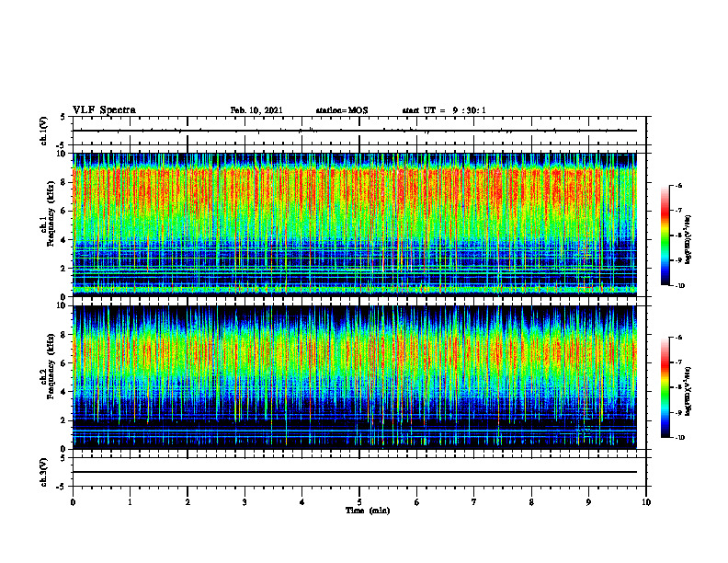Click inside the ch.2 spectrogram panel
Image resolution: width=728 pixels, height=563 pixels.
(355, 377)
